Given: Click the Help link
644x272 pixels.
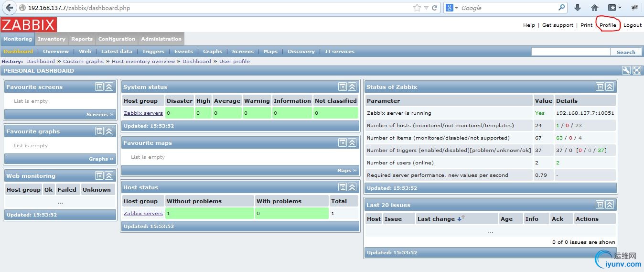Looking at the screenshot, I should [529, 25].
